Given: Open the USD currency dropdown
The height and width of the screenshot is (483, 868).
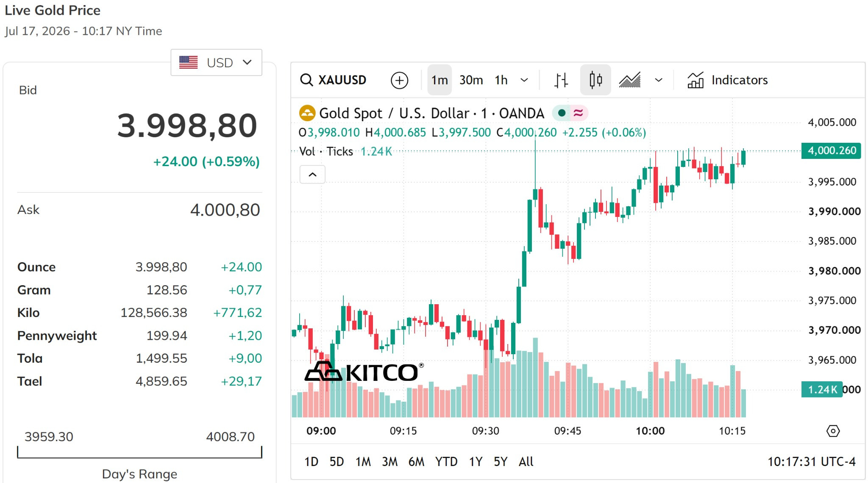Looking at the screenshot, I should pos(216,62).
